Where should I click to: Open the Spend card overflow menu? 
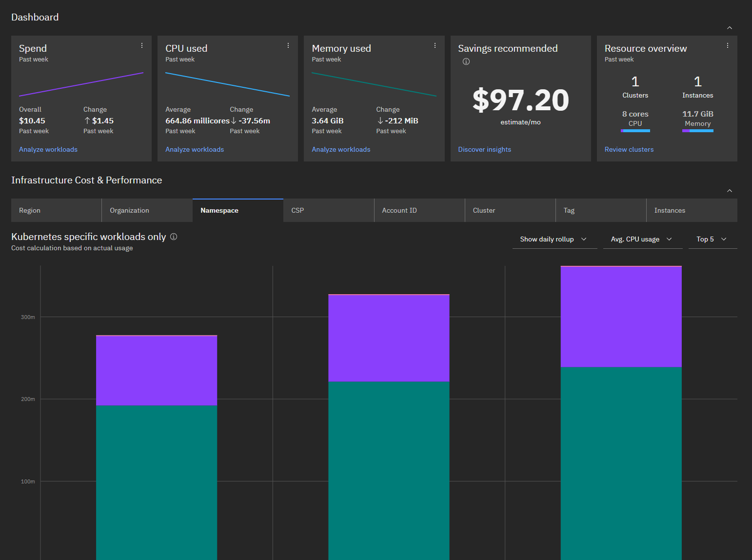pos(142,45)
